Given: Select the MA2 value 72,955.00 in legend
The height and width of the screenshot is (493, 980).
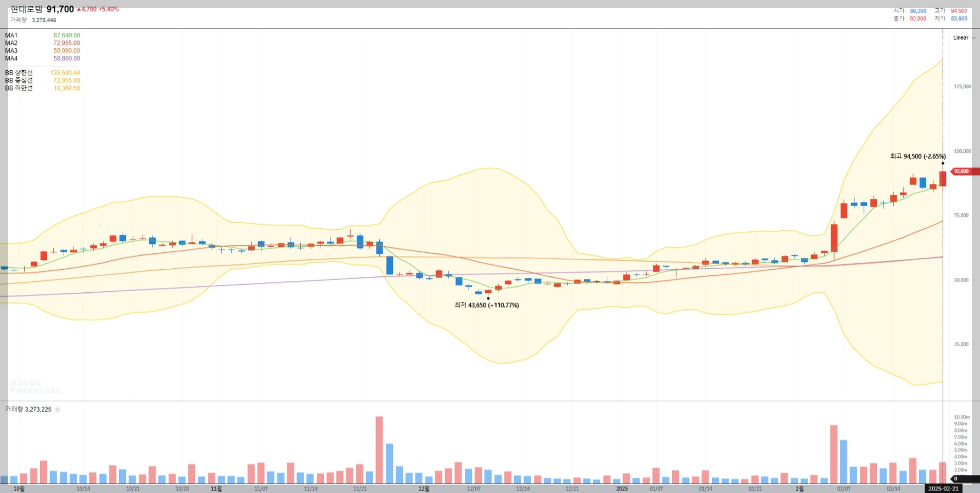Looking at the screenshot, I should coord(66,43).
